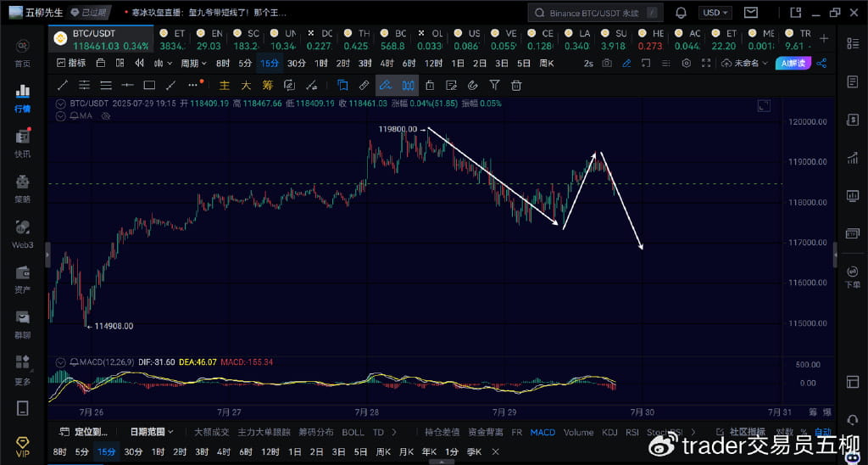Click the AI解读 button
This screenshot has width=868, height=465.
pos(793,63)
